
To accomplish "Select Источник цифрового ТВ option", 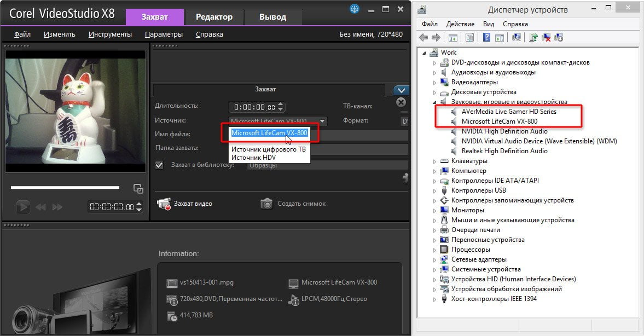I will (x=269, y=149).
